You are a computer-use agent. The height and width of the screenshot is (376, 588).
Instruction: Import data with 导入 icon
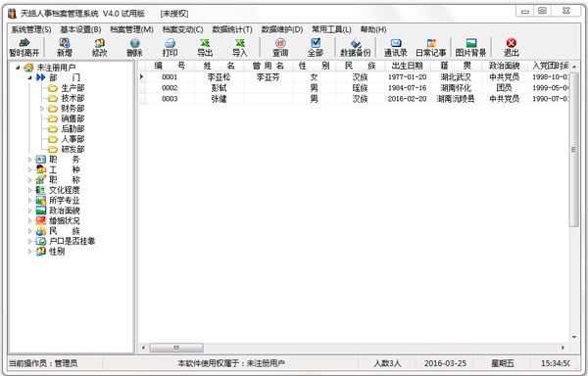point(240,48)
